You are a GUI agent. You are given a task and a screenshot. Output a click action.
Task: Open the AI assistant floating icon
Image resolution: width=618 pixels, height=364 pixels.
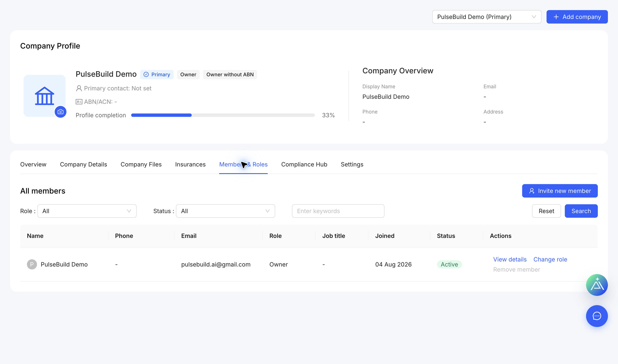coord(597,285)
